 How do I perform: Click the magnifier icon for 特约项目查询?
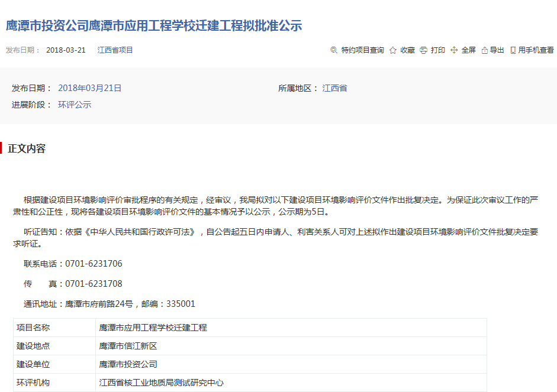coord(334,50)
